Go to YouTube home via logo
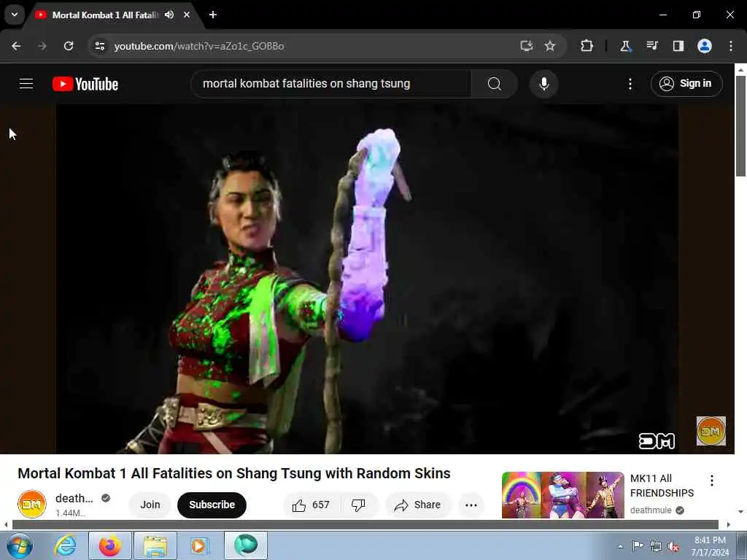 (85, 84)
